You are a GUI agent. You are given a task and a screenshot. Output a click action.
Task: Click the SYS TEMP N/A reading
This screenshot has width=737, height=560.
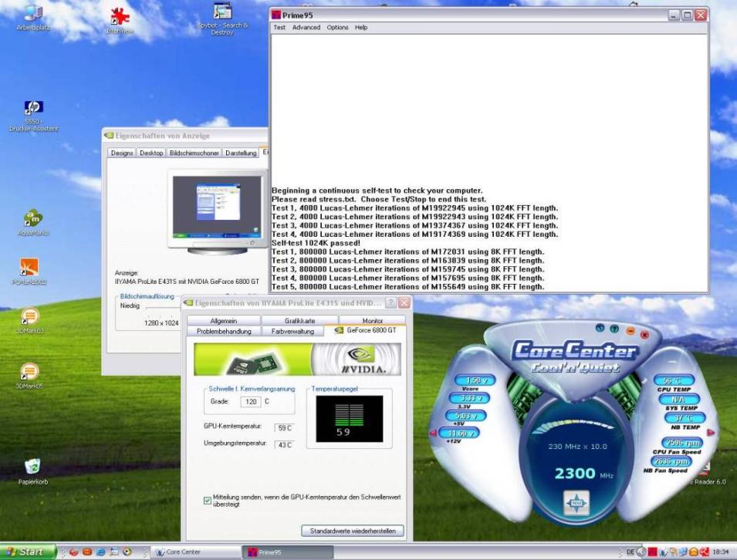pyautogui.click(x=678, y=399)
